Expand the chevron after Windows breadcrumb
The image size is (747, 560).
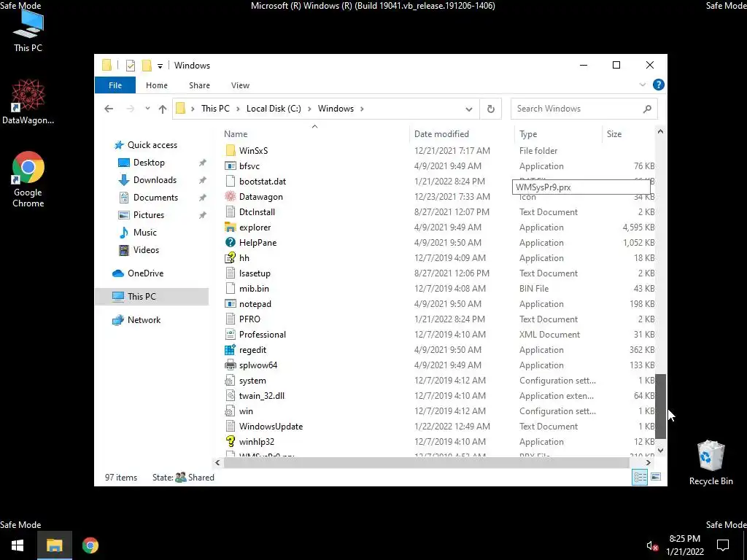pos(362,109)
